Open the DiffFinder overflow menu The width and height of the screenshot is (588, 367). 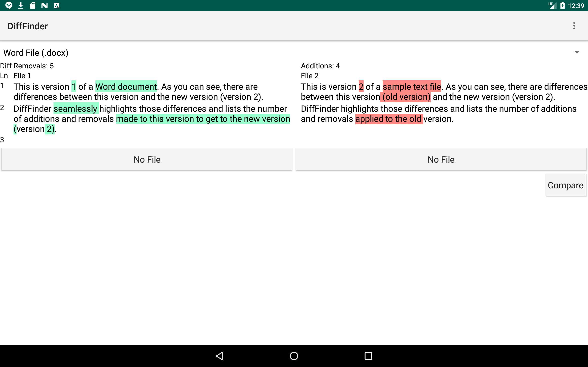click(574, 26)
